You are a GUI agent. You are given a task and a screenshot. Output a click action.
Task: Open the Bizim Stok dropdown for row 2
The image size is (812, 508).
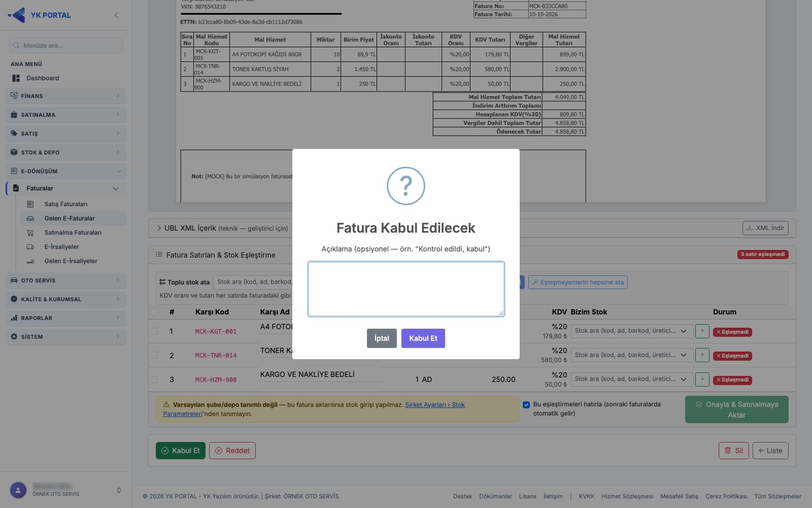tap(631, 355)
